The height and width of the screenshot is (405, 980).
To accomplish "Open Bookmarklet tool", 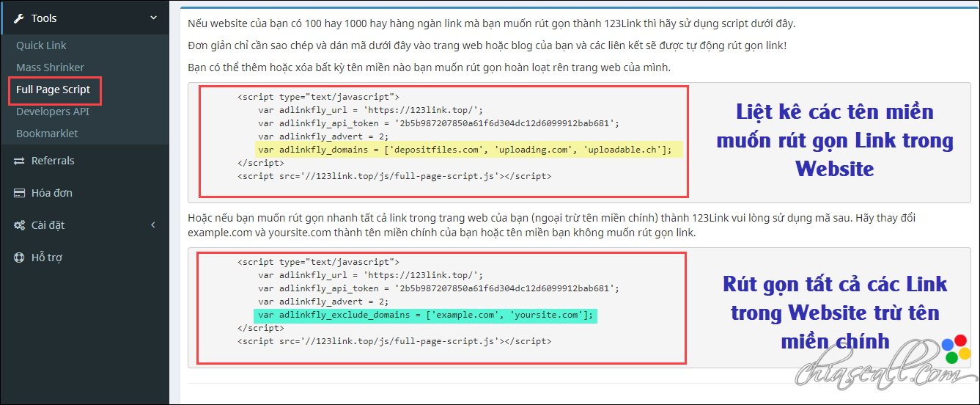I will [x=47, y=134].
